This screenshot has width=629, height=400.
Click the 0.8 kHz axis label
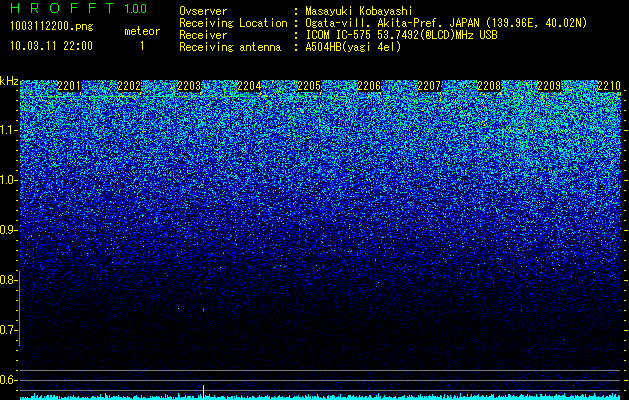pyautogui.click(x=8, y=280)
